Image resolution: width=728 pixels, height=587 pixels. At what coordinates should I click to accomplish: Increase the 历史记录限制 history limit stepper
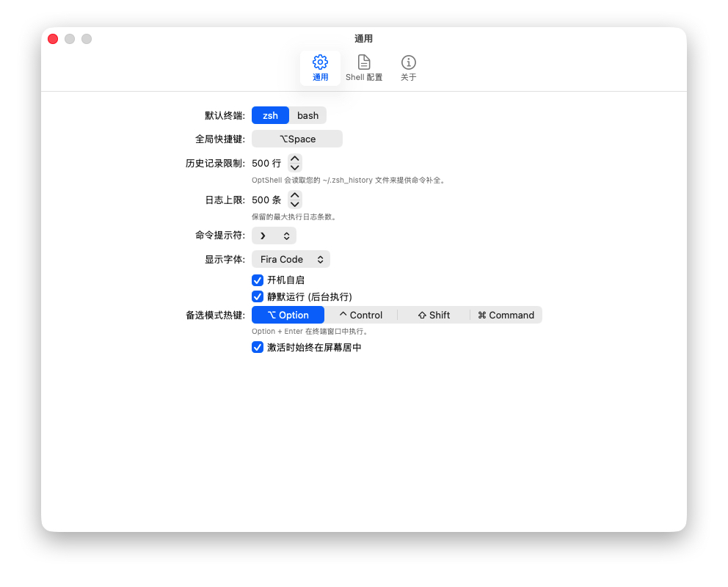[295, 158]
